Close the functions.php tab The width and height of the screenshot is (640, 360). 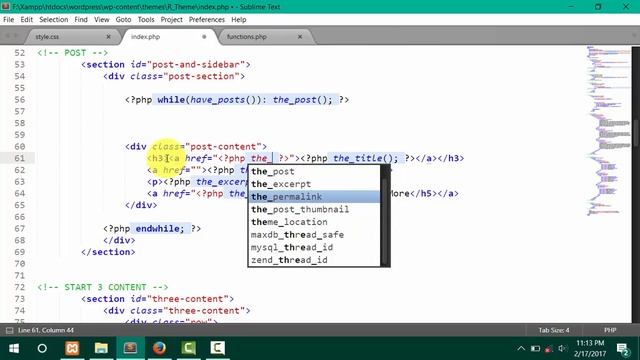[300, 37]
